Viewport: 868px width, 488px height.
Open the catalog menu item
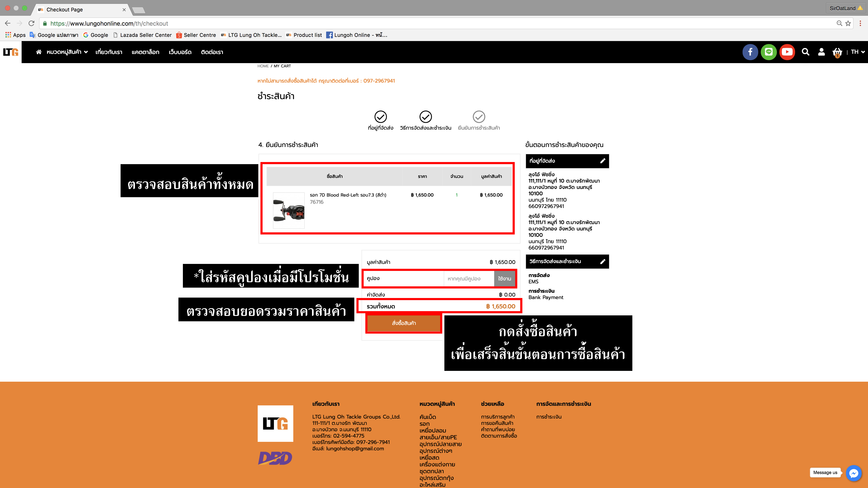click(145, 52)
